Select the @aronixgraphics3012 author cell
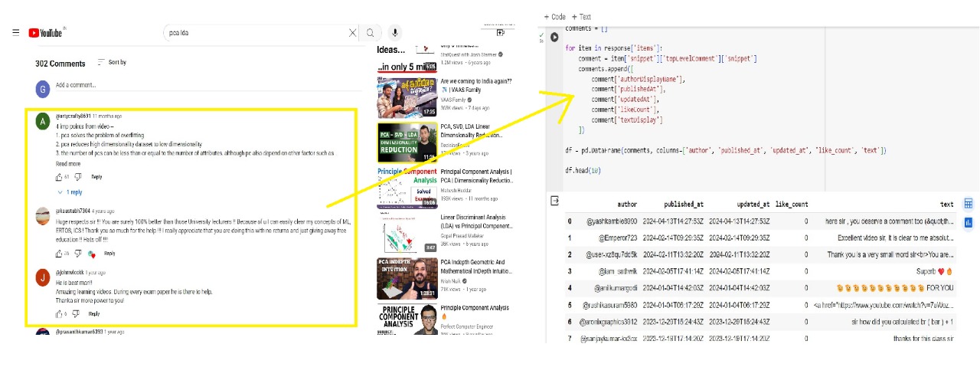 608,322
